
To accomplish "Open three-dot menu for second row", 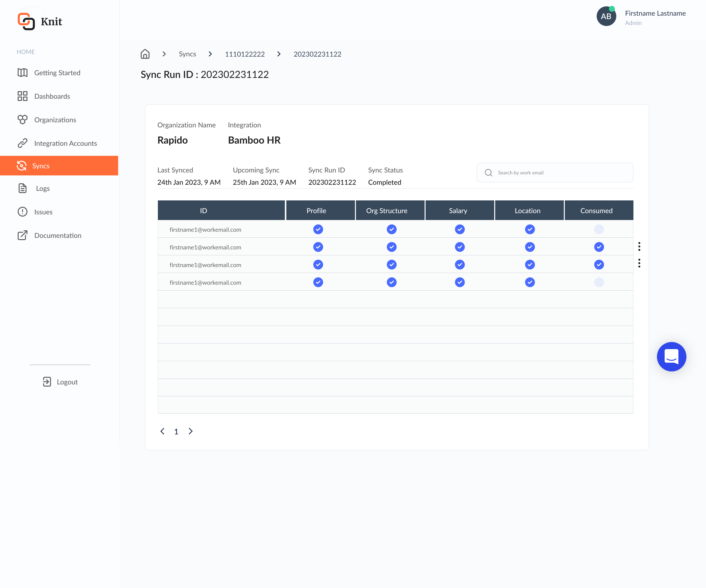I will (x=639, y=247).
